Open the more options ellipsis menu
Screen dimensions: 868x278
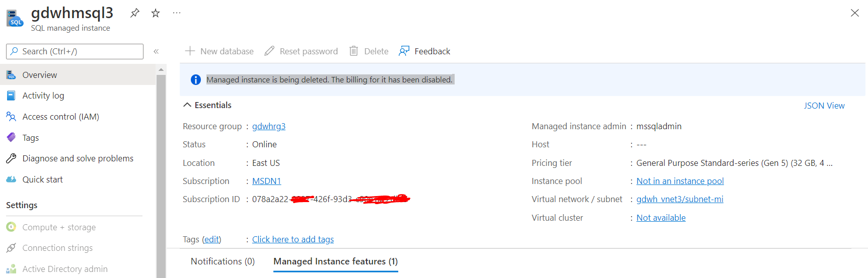[177, 13]
